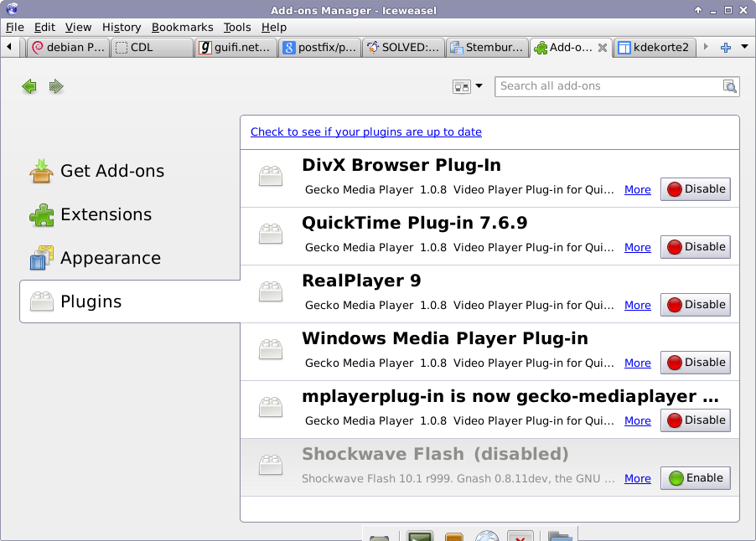Switch to the postfix/p... tab

click(x=319, y=47)
